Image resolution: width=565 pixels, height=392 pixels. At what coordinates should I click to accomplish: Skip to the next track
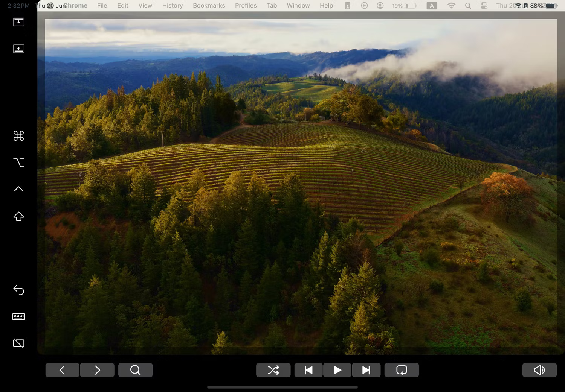click(x=366, y=370)
